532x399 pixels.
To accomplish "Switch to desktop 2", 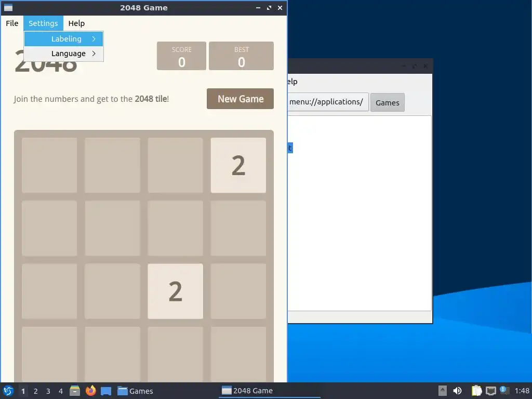I will click(36, 391).
